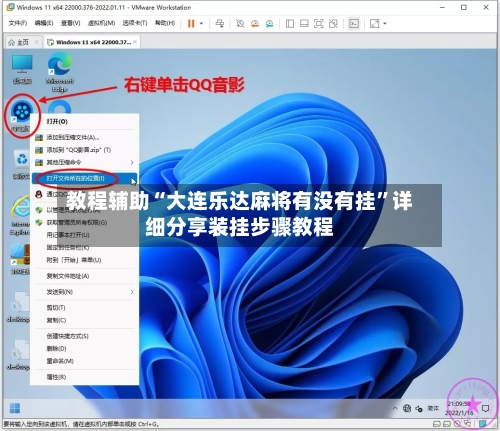
Task: Pause the virtual machine with the orange pause icon
Action: (x=191, y=23)
